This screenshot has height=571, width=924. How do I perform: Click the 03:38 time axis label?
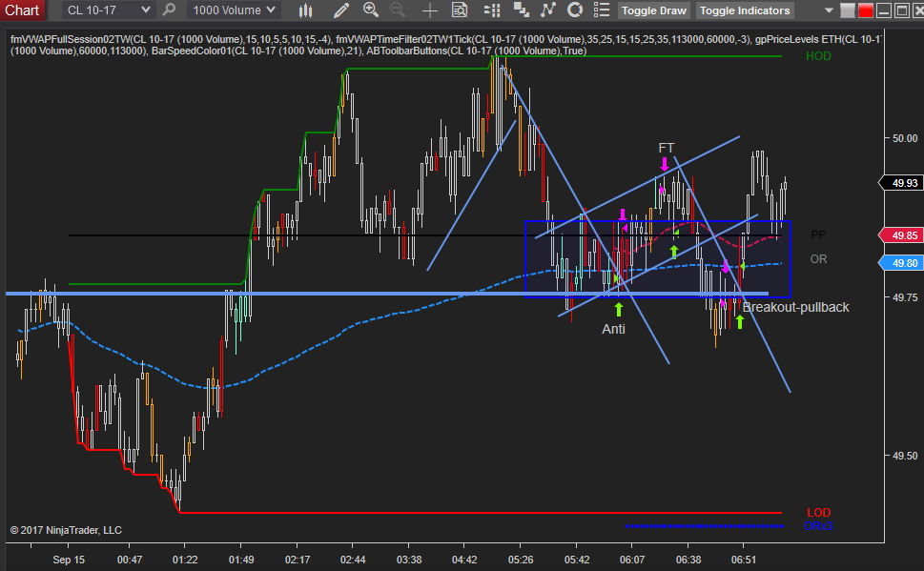(409, 560)
